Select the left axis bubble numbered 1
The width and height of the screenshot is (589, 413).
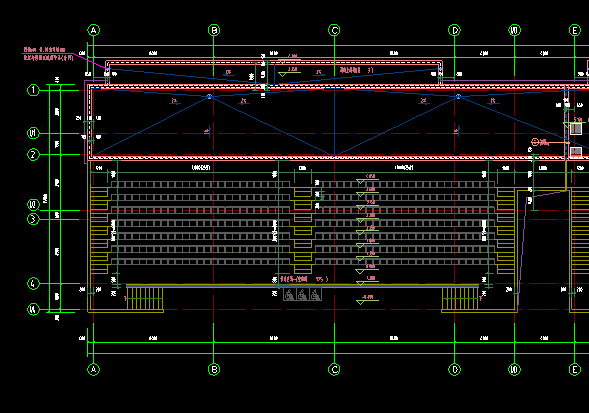point(33,90)
